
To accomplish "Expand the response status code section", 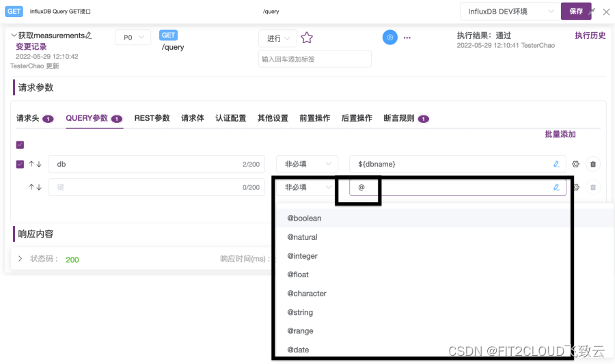I will click(20, 259).
